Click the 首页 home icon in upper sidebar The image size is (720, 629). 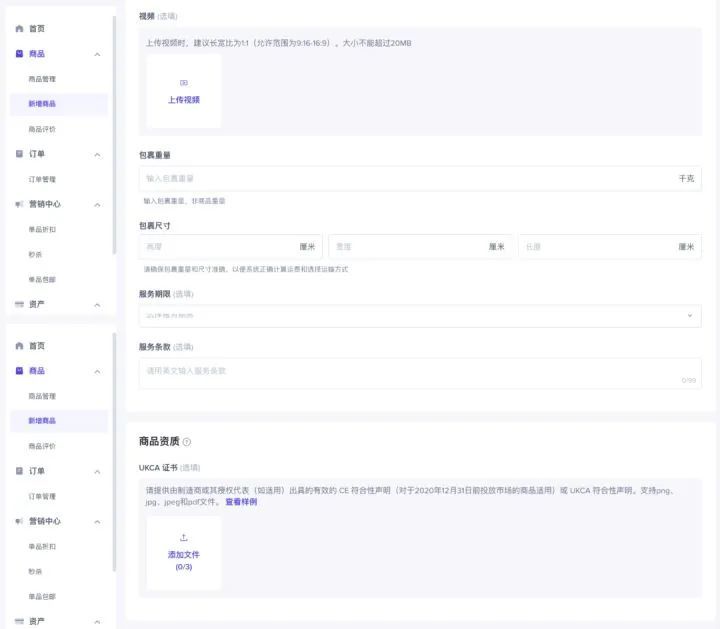tap(19, 28)
